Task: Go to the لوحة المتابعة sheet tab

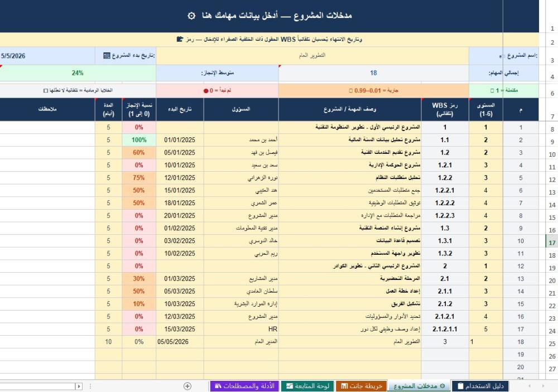Action: [x=307, y=386]
